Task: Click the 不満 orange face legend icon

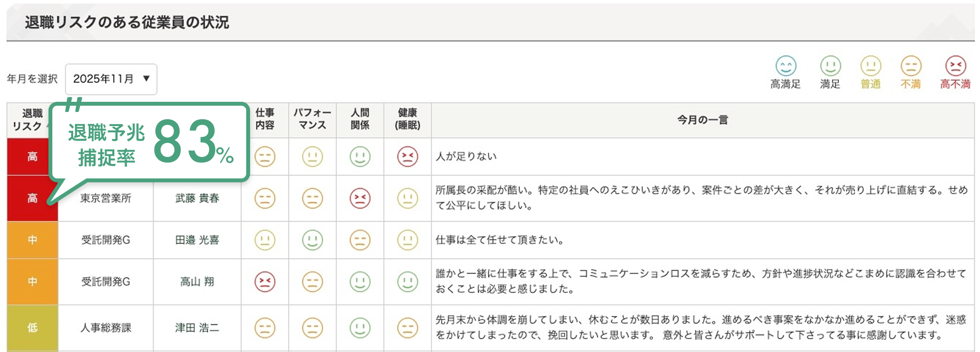Action: (x=911, y=66)
